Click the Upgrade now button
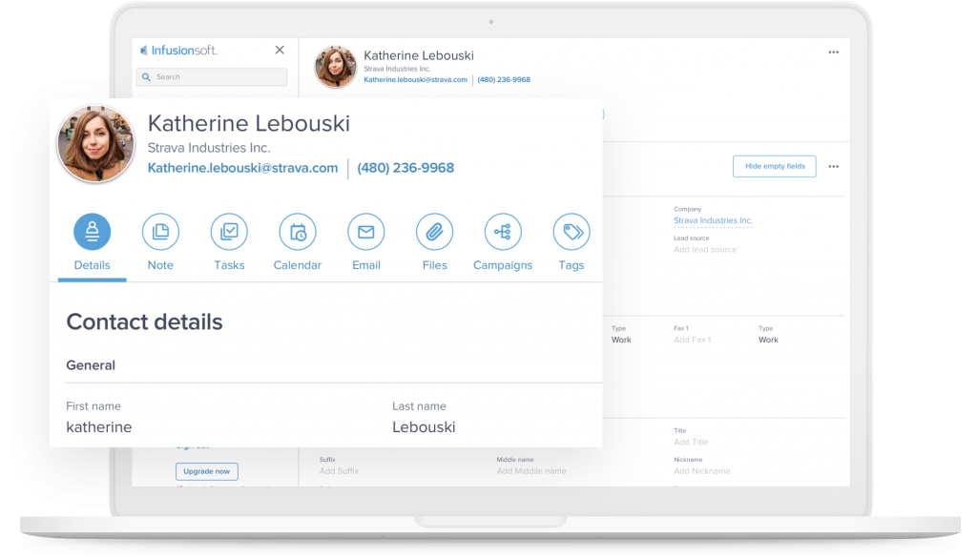Viewport: 977px width, 560px height. pyautogui.click(x=207, y=471)
